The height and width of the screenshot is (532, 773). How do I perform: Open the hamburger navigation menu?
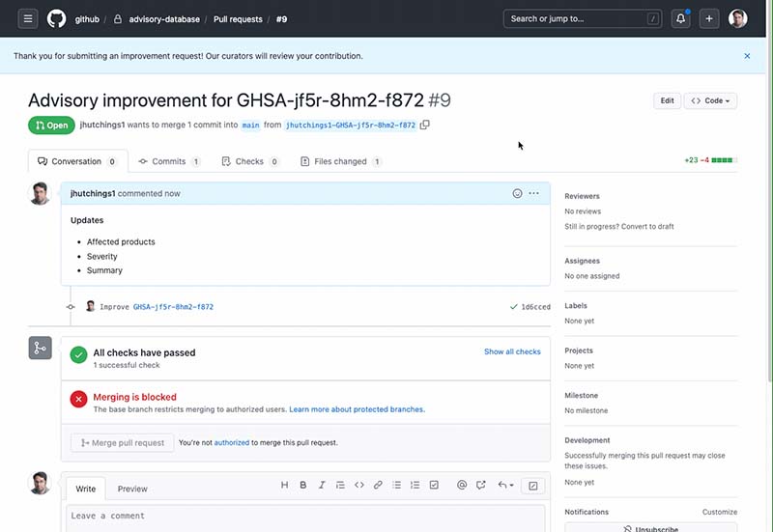(28, 18)
